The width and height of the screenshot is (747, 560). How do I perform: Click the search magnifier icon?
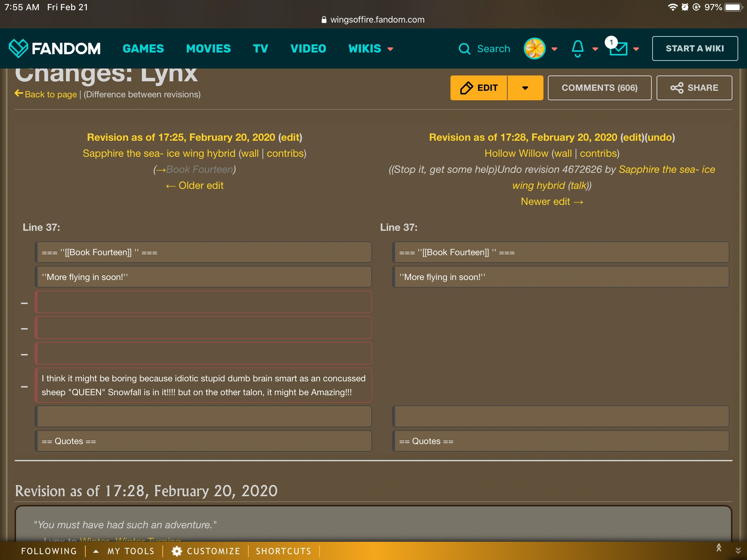[x=464, y=48]
